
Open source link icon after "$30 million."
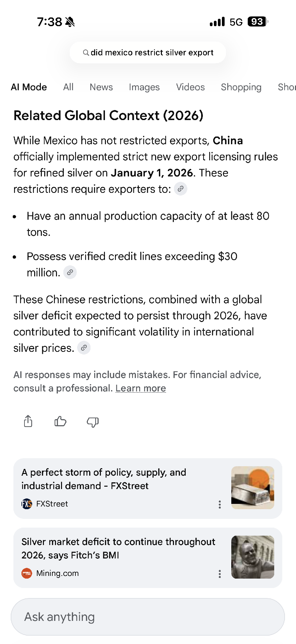[70, 273]
